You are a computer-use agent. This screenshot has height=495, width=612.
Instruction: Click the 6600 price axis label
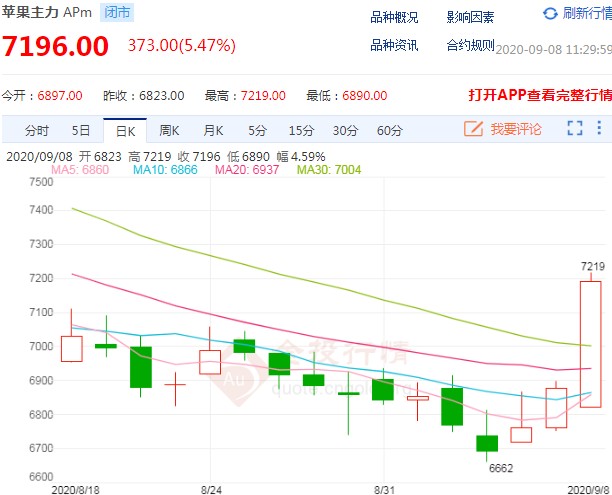pos(41,477)
